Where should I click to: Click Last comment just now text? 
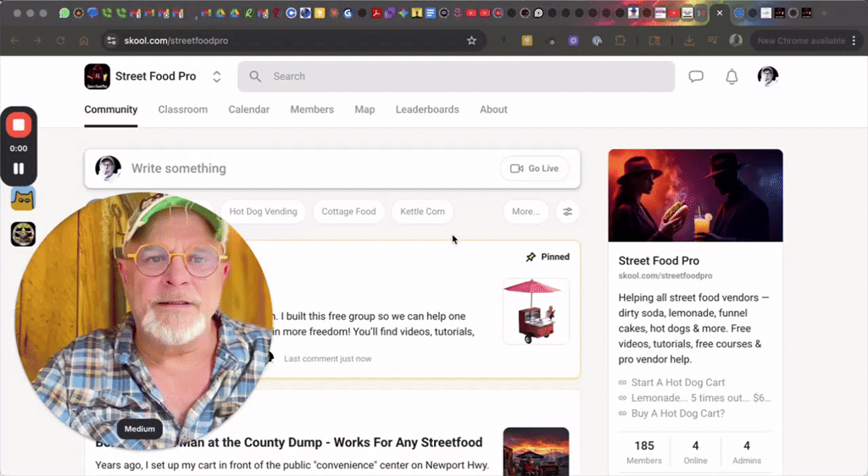tap(328, 359)
